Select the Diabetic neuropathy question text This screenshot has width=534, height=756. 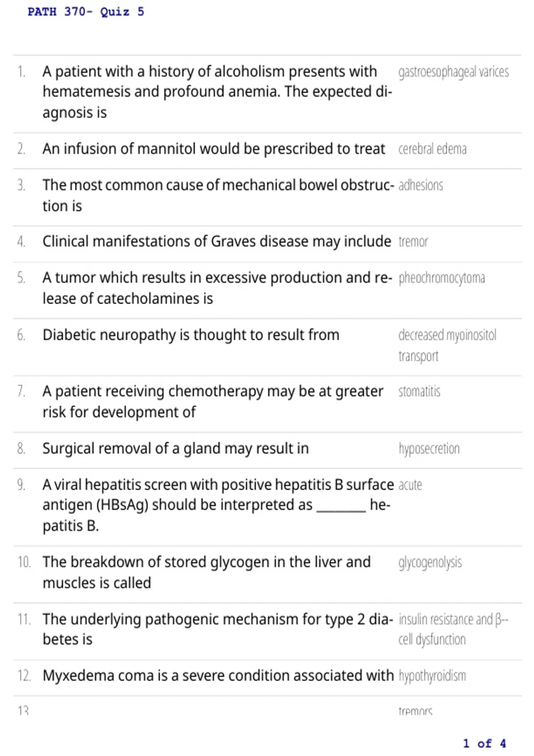[191, 335]
